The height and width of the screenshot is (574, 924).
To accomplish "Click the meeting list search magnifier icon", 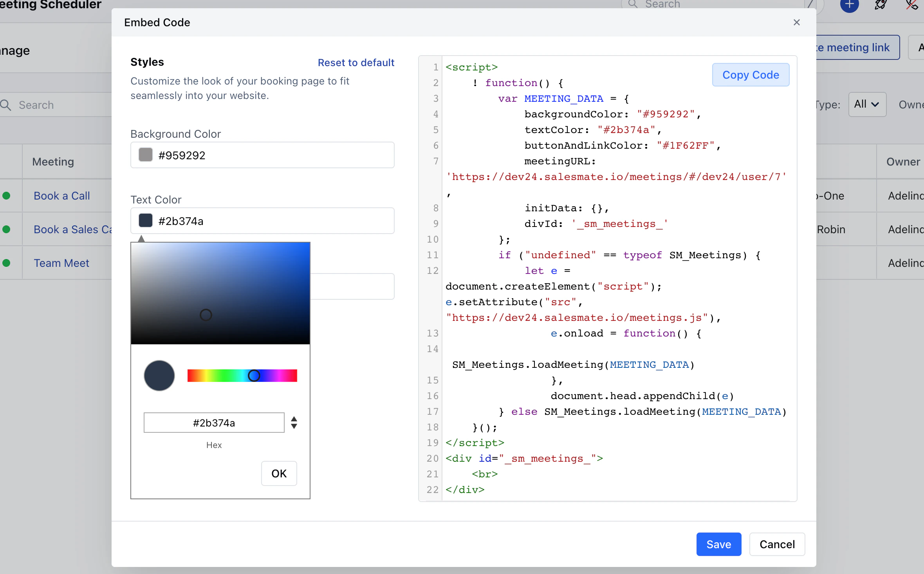I will click(6, 105).
